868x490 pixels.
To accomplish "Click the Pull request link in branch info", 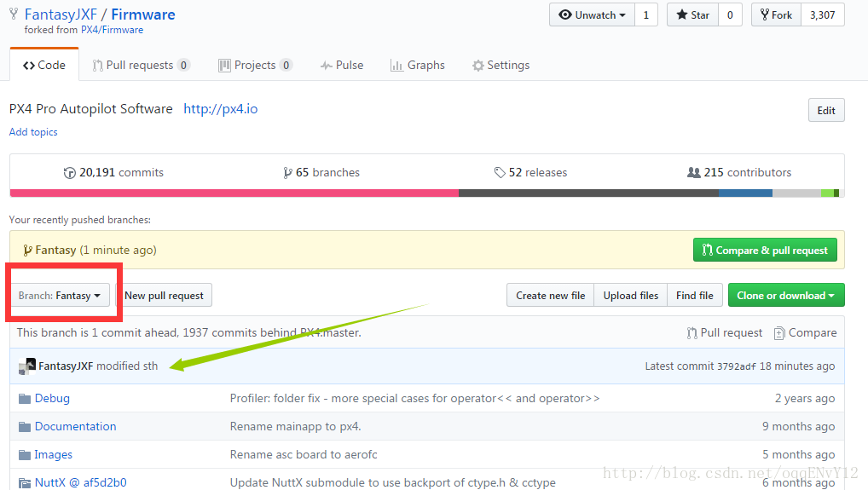I will click(x=725, y=333).
